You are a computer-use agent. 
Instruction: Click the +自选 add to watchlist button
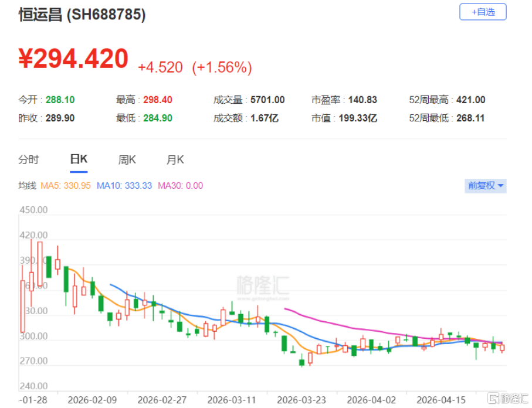pos(482,12)
